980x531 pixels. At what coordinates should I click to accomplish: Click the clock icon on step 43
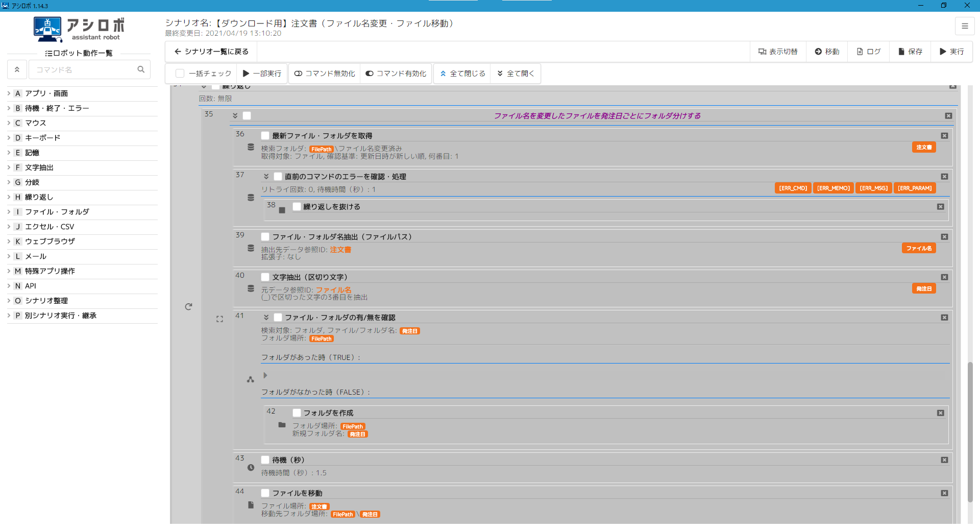click(x=251, y=468)
